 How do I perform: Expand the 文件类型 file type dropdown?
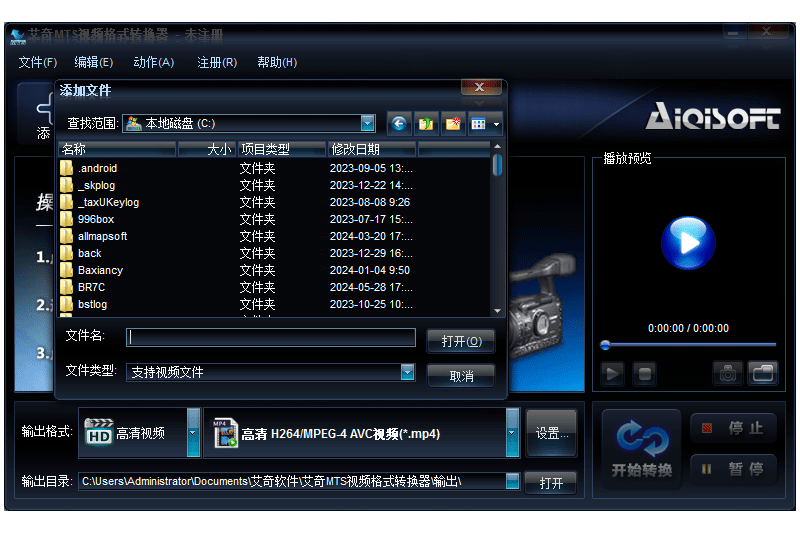[x=407, y=372]
